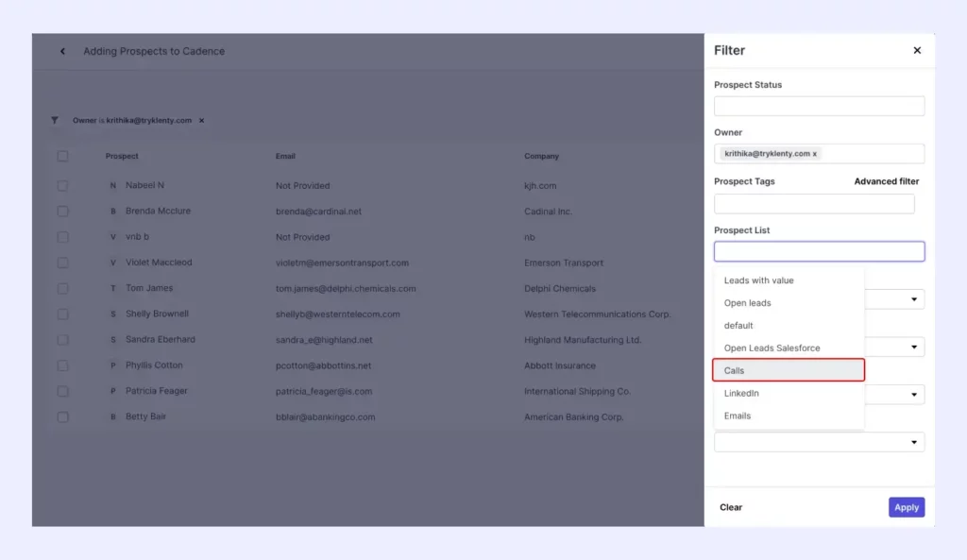Click the name Sandra Eberhard
The height and width of the screenshot is (560, 967).
(161, 339)
